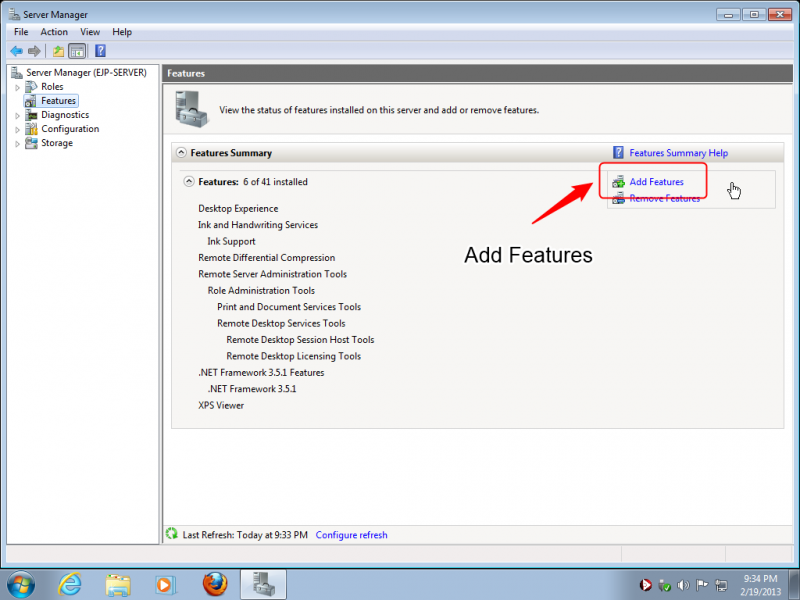Open Windows Explorer folder on taskbar
The image size is (800, 600).
tap(118, 585)
